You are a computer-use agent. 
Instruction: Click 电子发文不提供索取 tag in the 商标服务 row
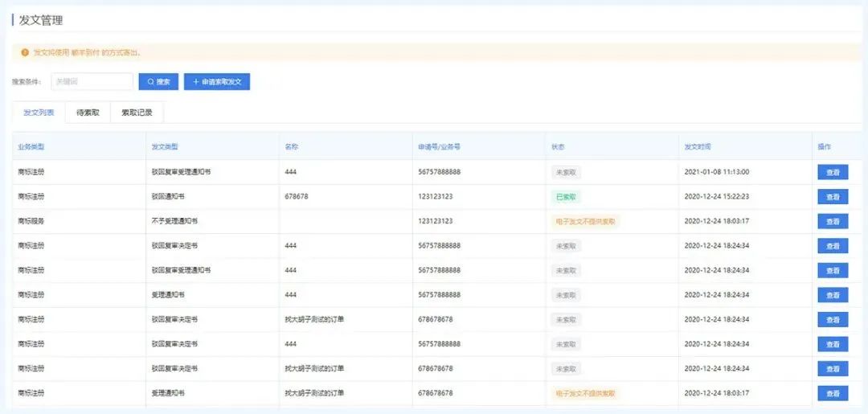coord(586,221)
